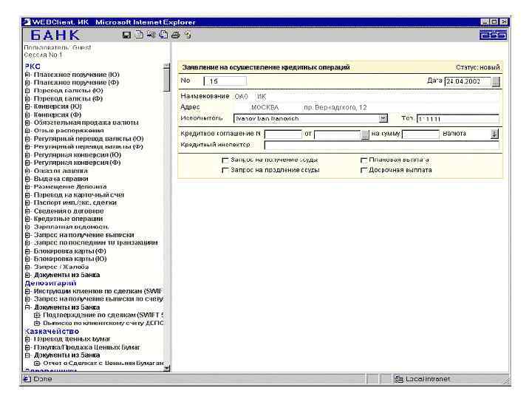Image resolution: width=532 pixels, height=399 pixels.
Task: Expand Кредитные операции tree node
Action: [x=27, y=219]
